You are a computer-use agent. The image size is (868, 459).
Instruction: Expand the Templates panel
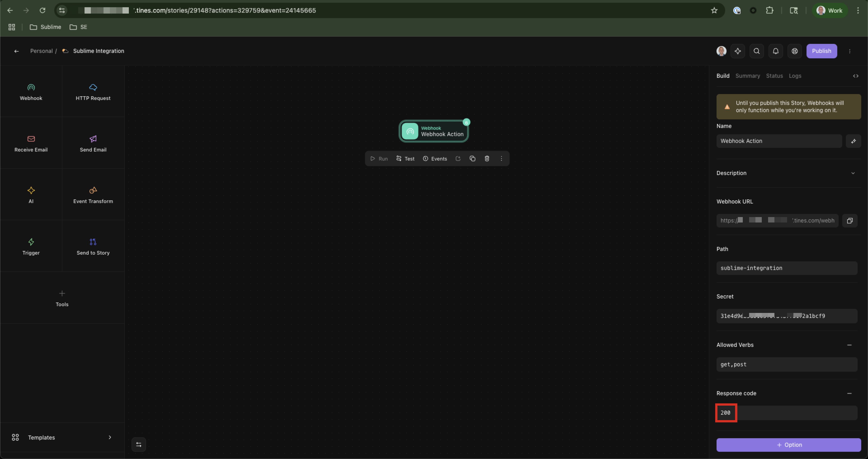tap(109, 438)
